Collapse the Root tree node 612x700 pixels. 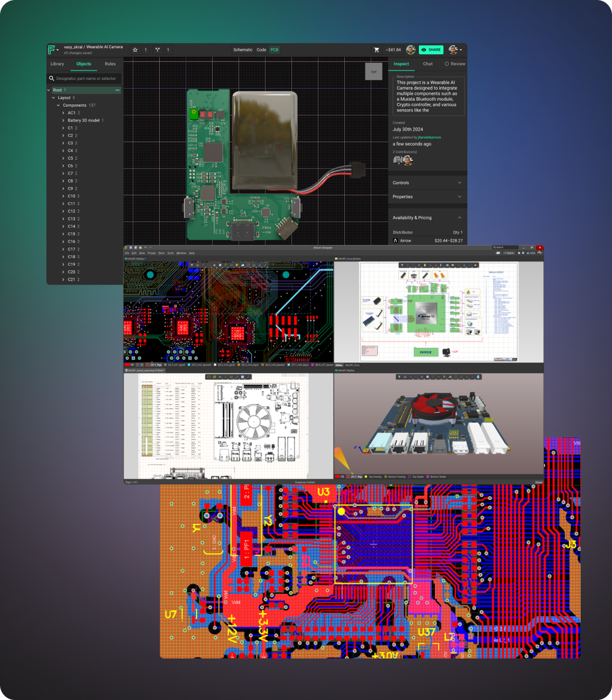point(49,90)
